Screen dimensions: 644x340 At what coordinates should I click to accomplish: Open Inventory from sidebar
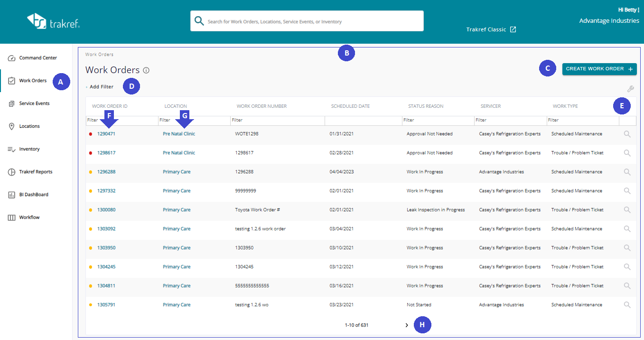(x=29, y=149)
